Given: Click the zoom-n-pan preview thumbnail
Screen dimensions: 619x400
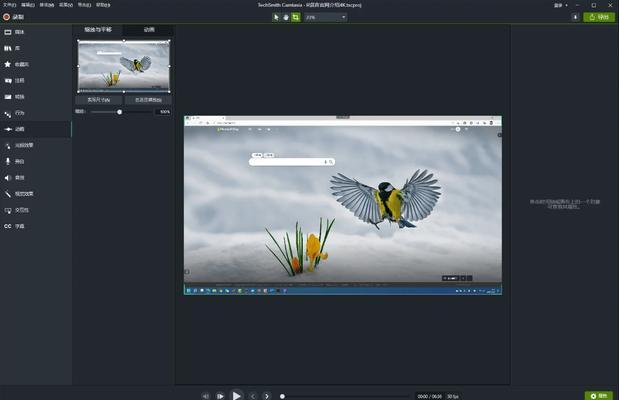Looking at the screenshot, I should (124, 66).
